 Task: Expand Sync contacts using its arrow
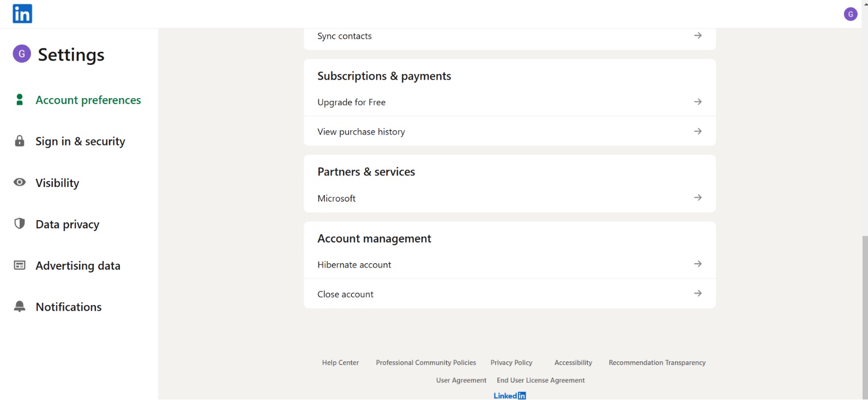[x=697, y=35]
